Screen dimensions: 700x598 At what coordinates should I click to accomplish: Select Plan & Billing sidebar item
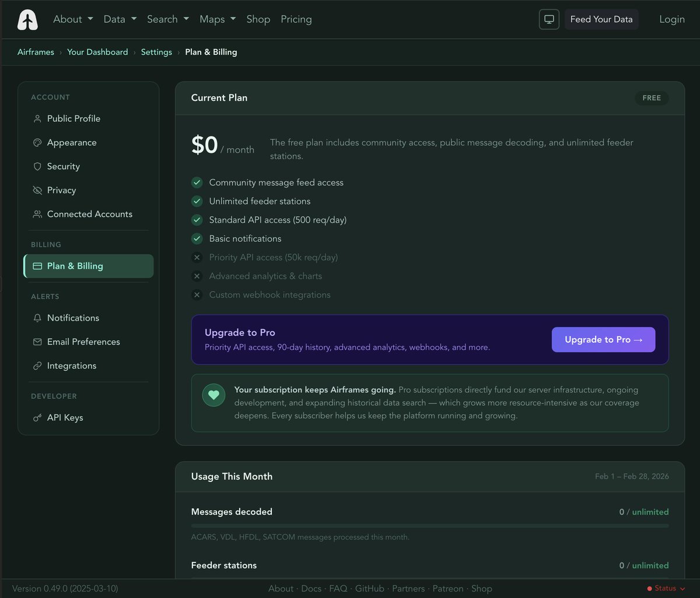[x=89, y=266]
